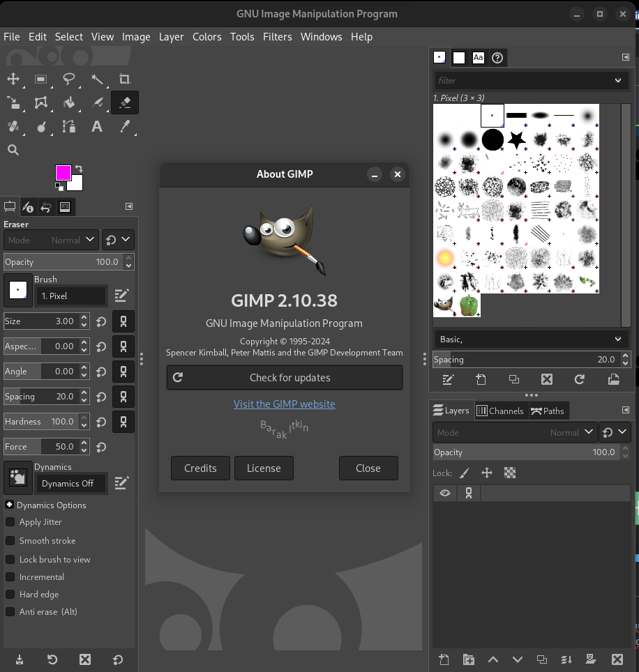Check the Hard edge option

10,595
